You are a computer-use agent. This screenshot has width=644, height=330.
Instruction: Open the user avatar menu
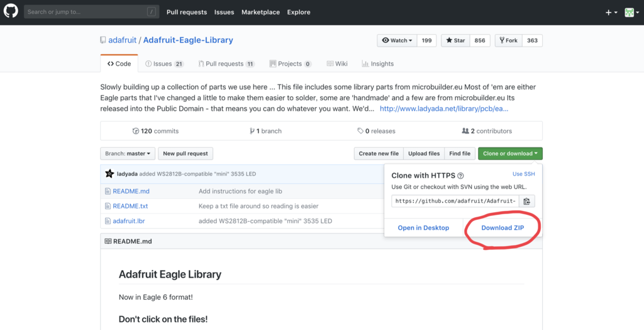tap(631, 13)
